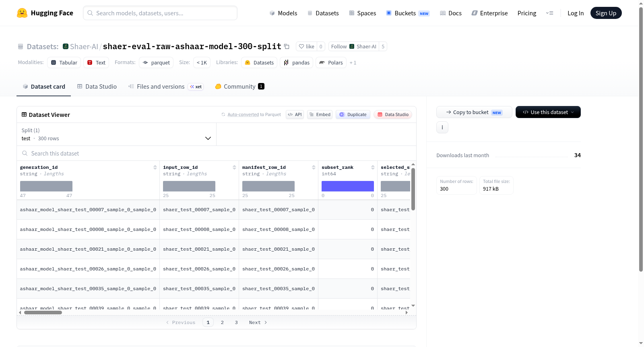644x347 pixels.
Task: Click the subset_rank blue histogram bar
Action: [348, 186]
